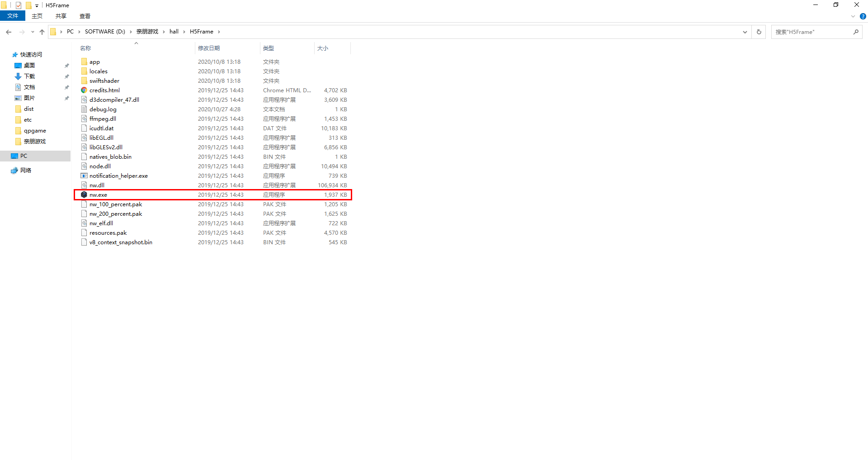Go up one folder level
Screen dimensions: 868x460
pyautogui.click(x=42, y=32)
